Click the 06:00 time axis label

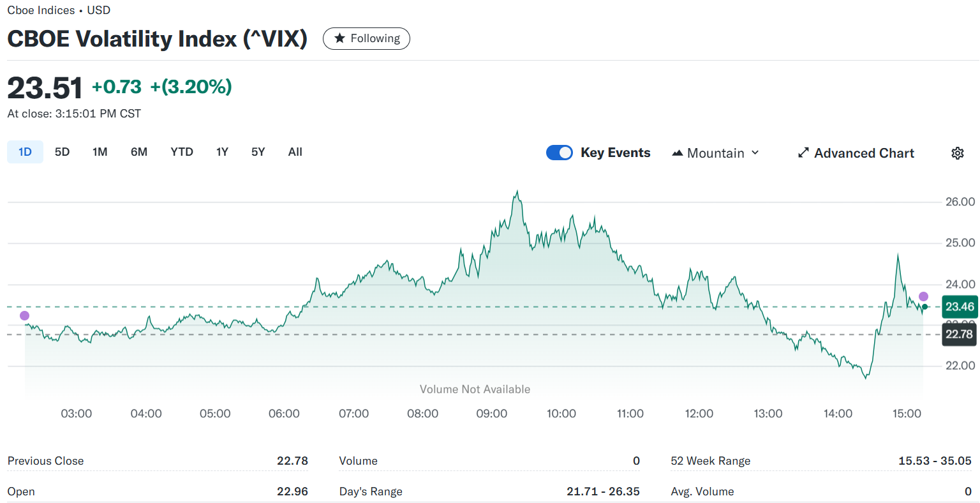coord(284,414)
